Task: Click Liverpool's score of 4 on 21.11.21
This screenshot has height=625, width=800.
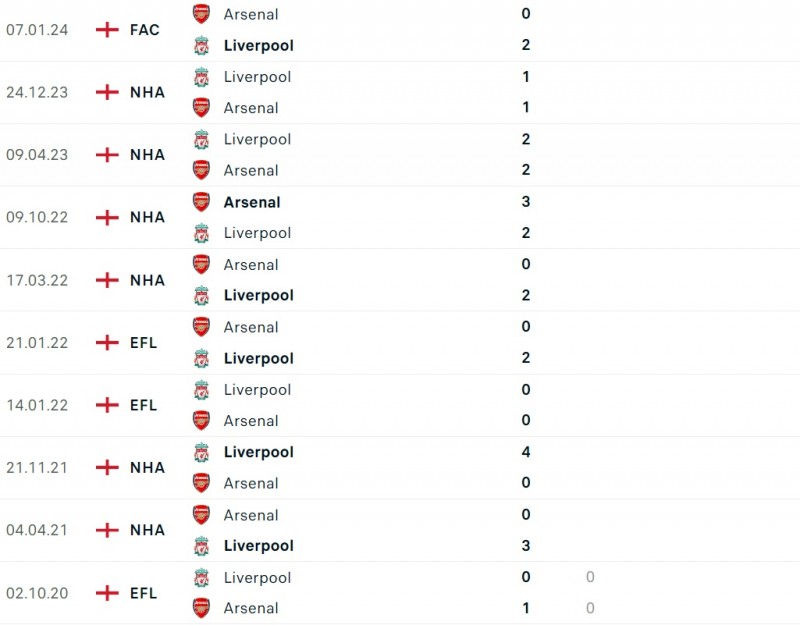Action: click(526, 452)
